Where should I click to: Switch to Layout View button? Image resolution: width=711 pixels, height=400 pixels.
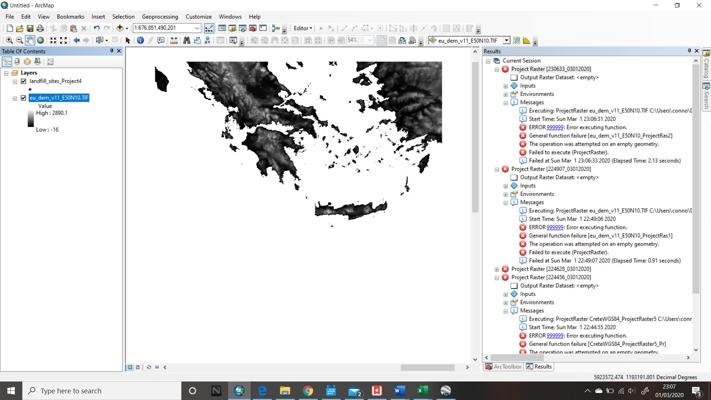138,367
